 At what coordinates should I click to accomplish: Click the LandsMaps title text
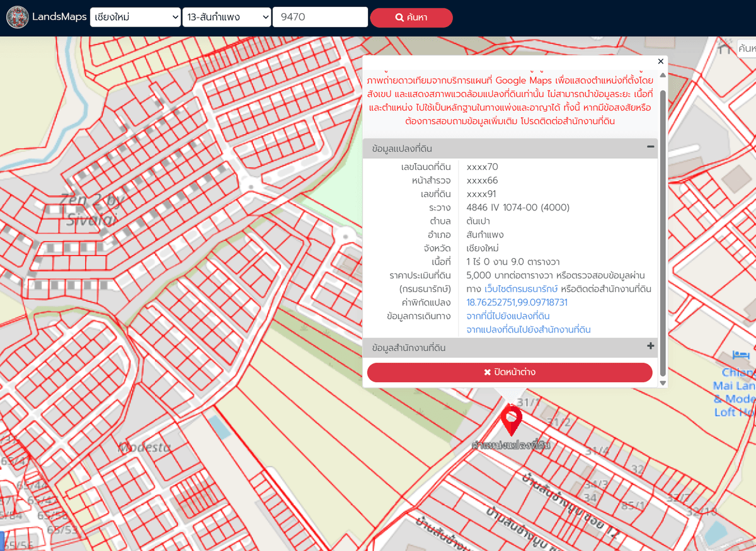click(x=59, y=17)
